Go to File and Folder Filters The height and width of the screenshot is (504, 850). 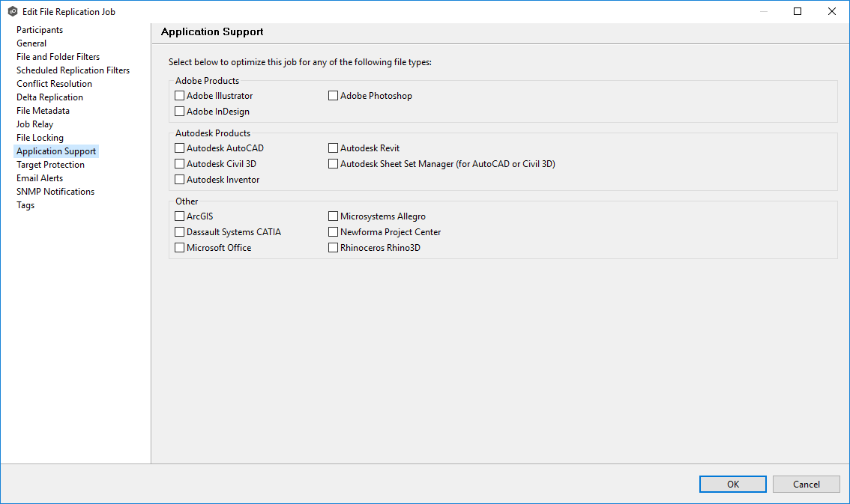58,57
